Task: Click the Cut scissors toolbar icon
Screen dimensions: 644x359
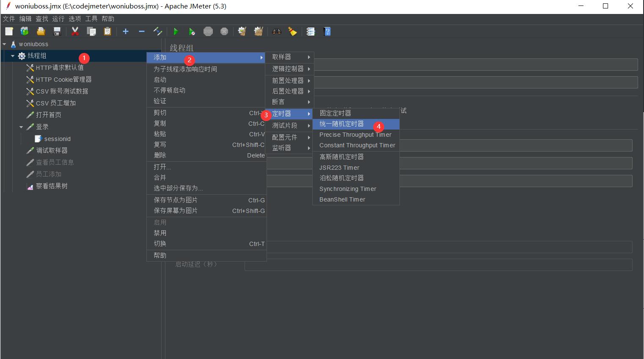Action: 75,31
